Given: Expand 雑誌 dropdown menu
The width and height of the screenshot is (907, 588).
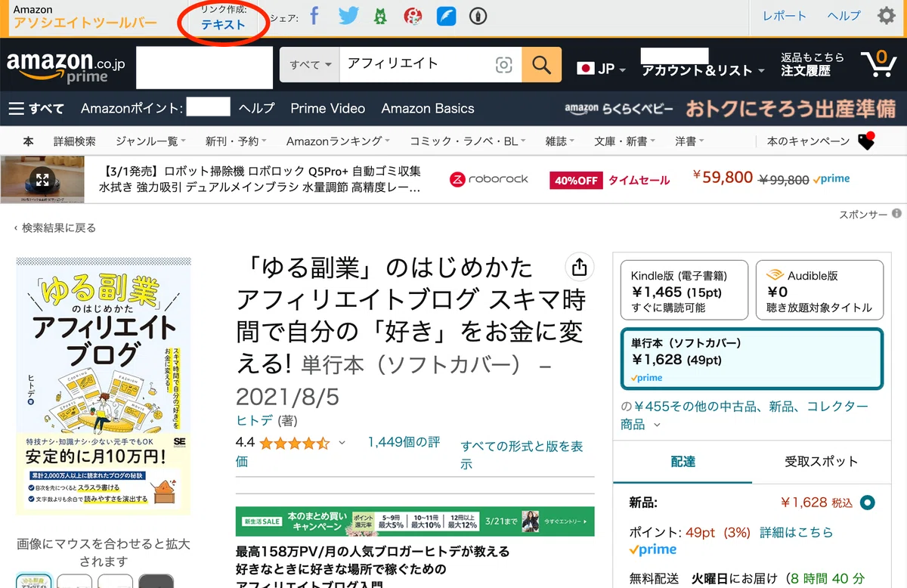Looking at the screenshot, I should 560,141.
